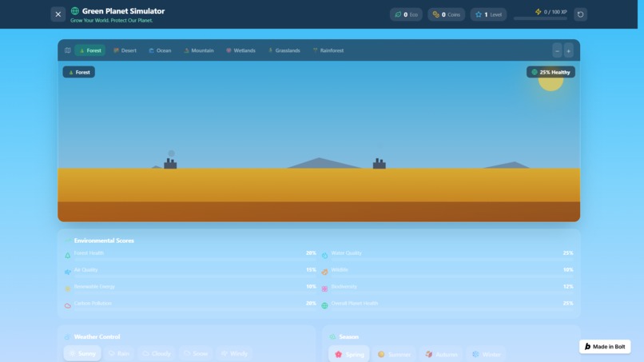Click the Coins counter
Viewport: 644px width, 362px height.
pos(446,14)
